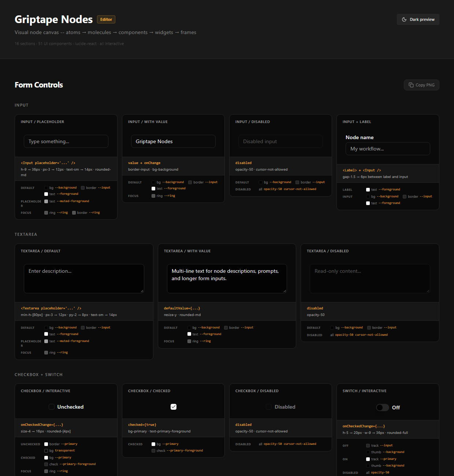Click 'check --primary-foreground' swatch in Checkbox / Checked card

pos(153,451)
